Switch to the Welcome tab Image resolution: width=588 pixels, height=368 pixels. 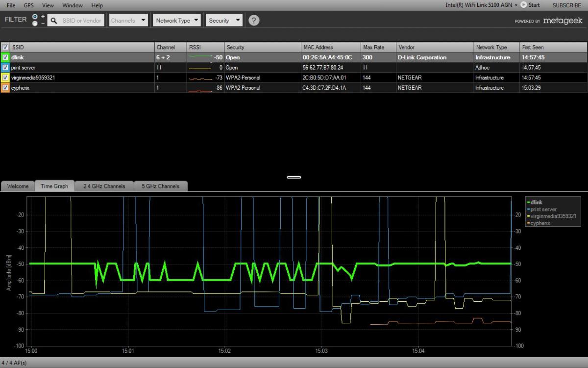click(x=18, y=186)
